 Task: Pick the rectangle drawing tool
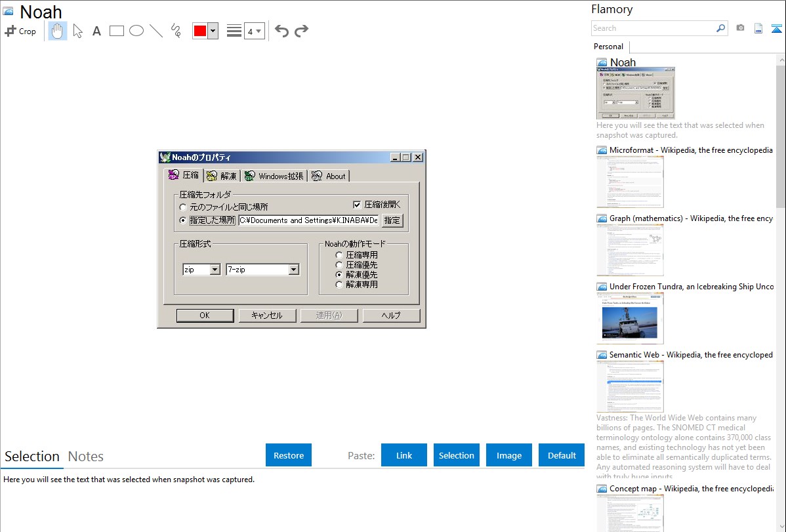[x=116, y=31]
